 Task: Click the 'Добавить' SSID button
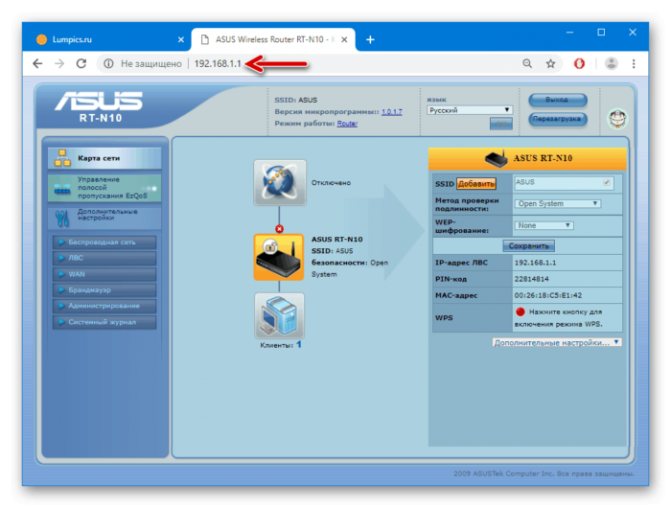click(476, 184)
